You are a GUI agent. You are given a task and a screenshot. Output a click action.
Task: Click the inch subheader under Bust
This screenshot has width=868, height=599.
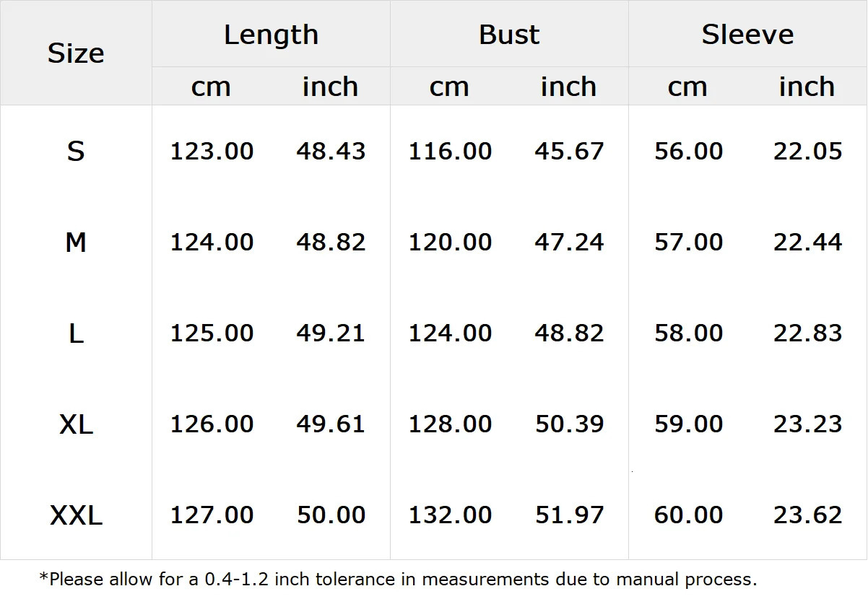(568, 87)
